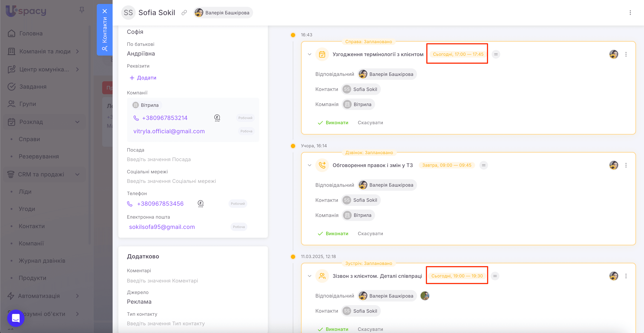The image size is (644, 333).
Task: Collapse the Зізвон з клієнтом card
Action: click(x=310, y=276)
